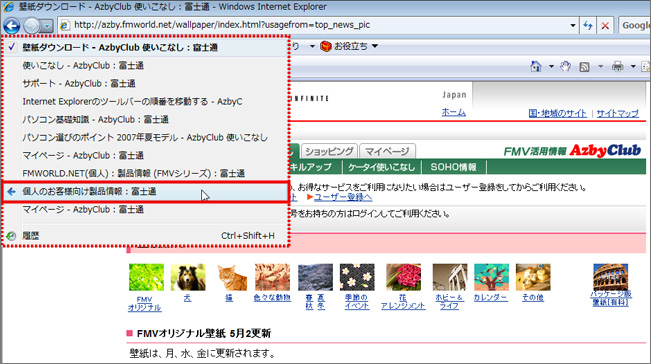Select Internet Explorerのツールバー history entry

[145, 101]
